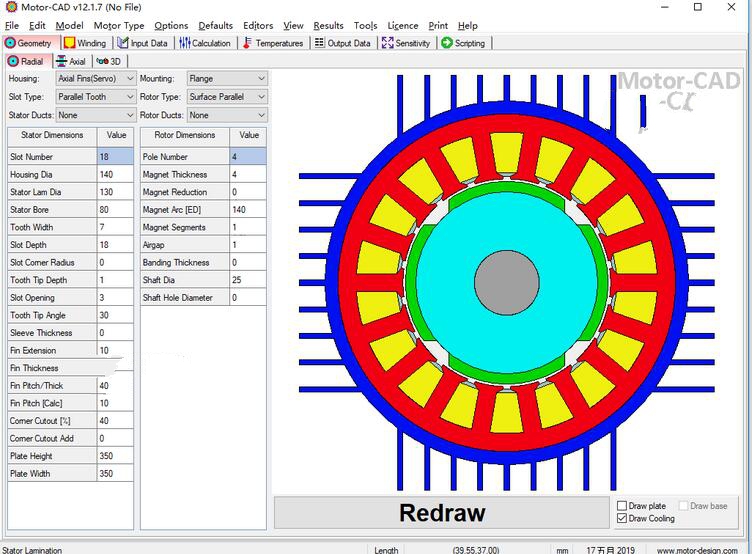Open the Geometry tab
The width and height of the screenshot is (753, 554).
click(30, 43)
